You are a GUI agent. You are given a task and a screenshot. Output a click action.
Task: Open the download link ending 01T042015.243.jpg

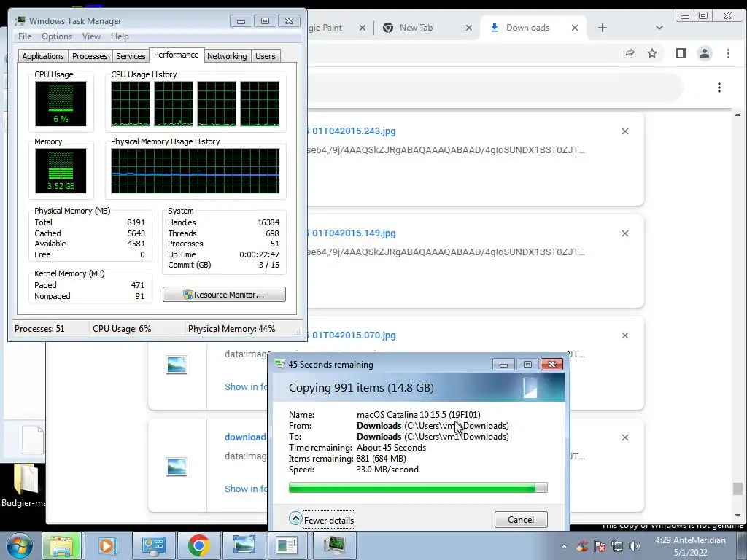pyautogui.click(x=352, y=131)
